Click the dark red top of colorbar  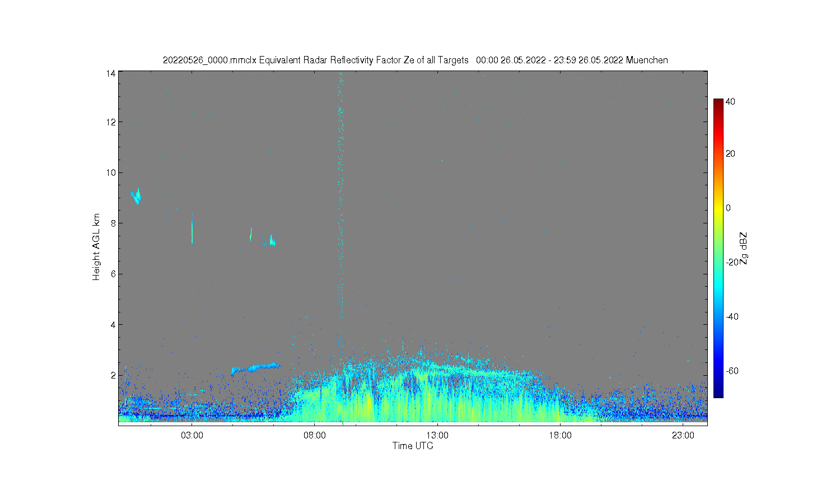(x=718, y=104)
